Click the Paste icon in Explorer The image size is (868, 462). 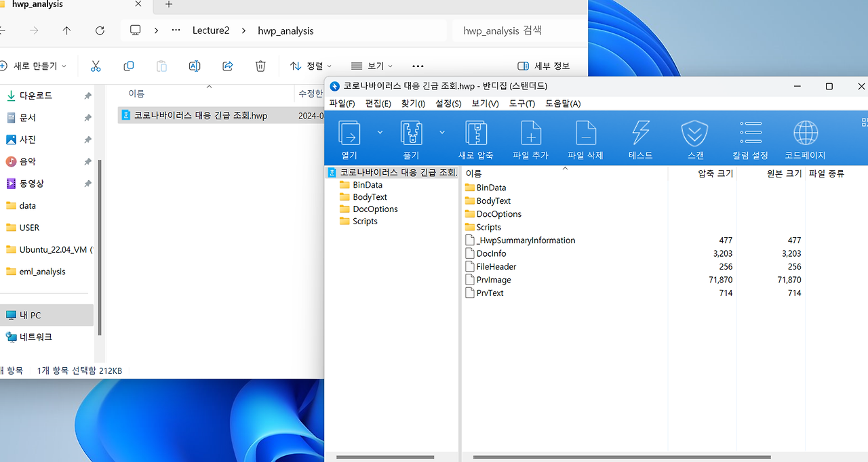(161, 66)
